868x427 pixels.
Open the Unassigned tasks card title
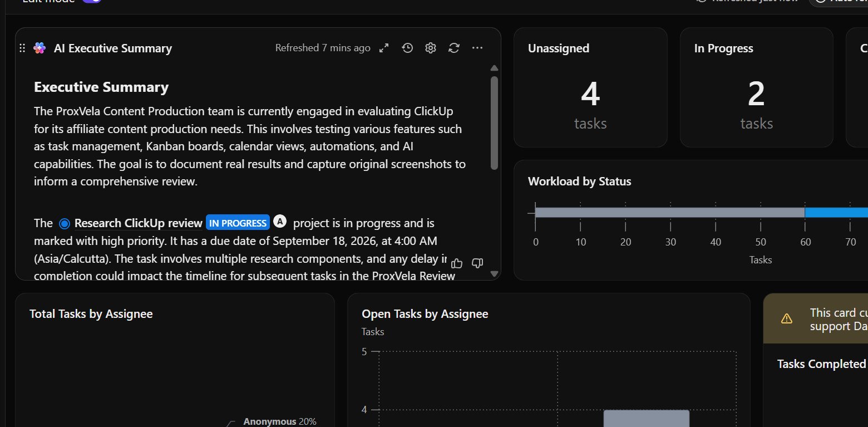[x=559, y=48]
